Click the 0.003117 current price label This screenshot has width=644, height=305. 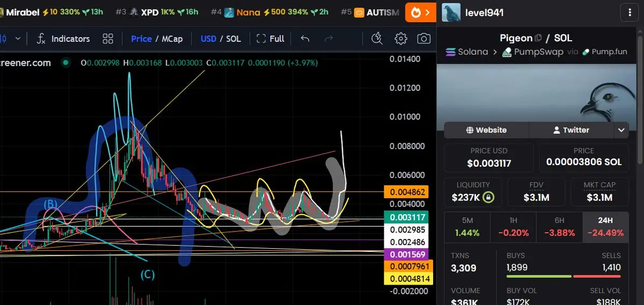(x=407, y=218)
